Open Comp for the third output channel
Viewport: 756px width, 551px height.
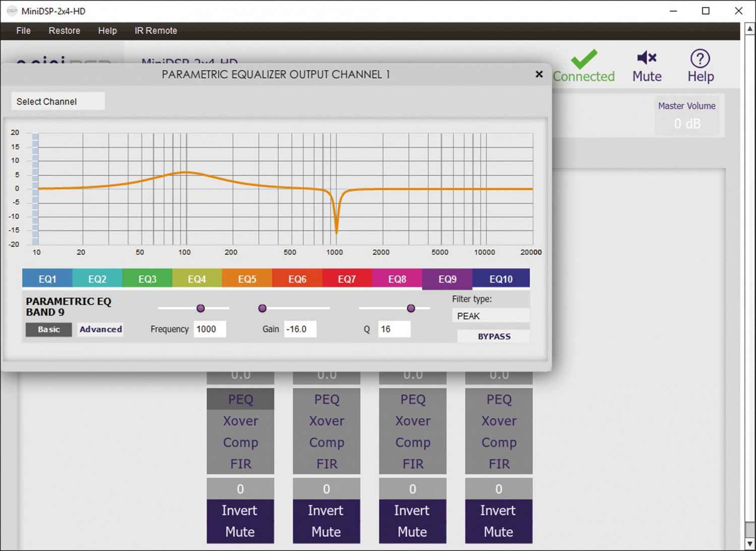point(413,443)
